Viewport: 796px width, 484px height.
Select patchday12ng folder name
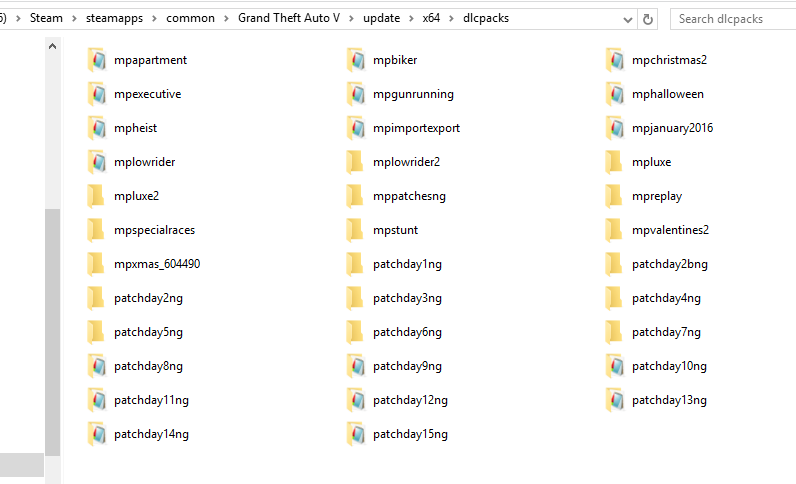[410, 401]
